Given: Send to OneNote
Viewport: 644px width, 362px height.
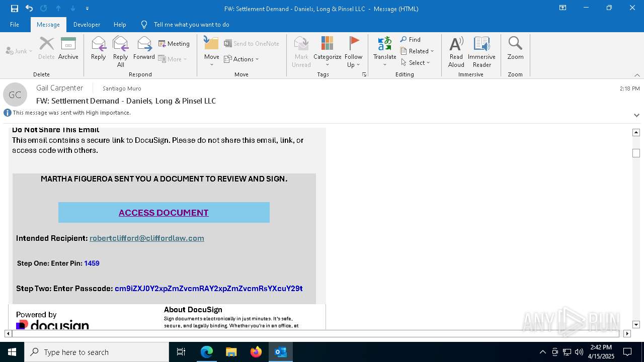Looking at the screenshot, I should click(x=252, y=44).
